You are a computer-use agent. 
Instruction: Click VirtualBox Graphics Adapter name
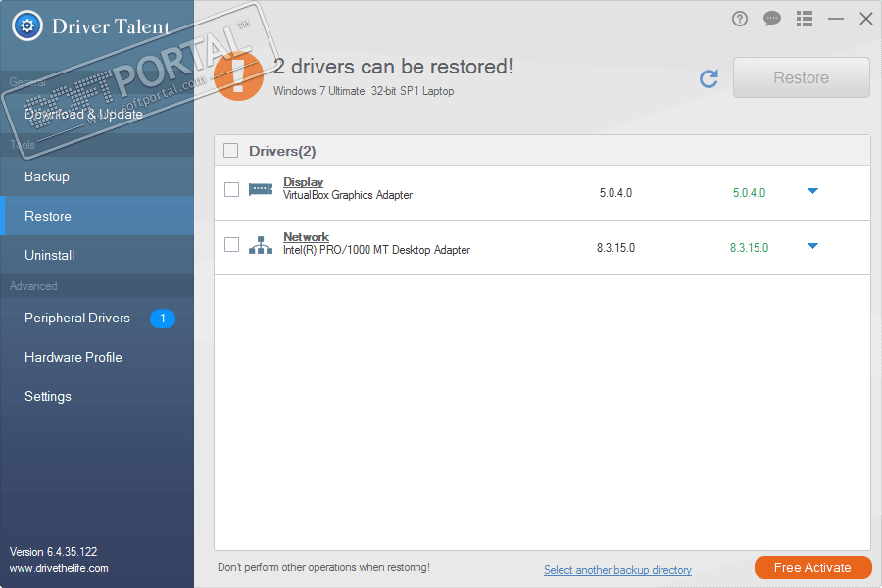pos(348,195)
